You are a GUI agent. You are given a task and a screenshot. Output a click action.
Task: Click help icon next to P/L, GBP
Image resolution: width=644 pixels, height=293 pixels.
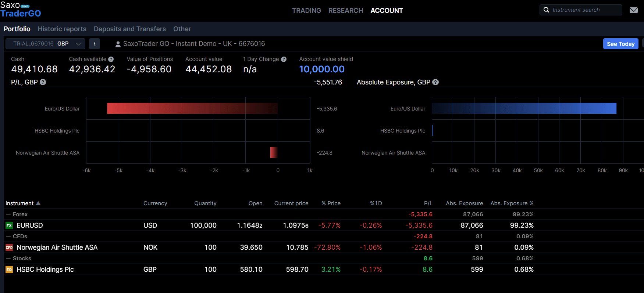tap(43, 82)
